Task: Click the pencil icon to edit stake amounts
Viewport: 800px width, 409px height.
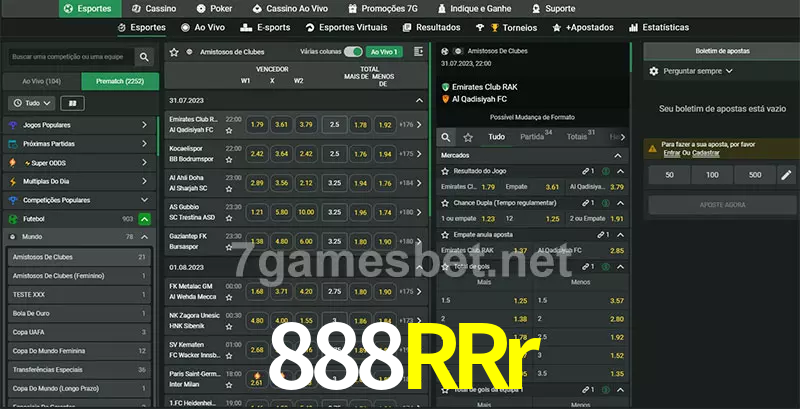Action: point(787,175)
